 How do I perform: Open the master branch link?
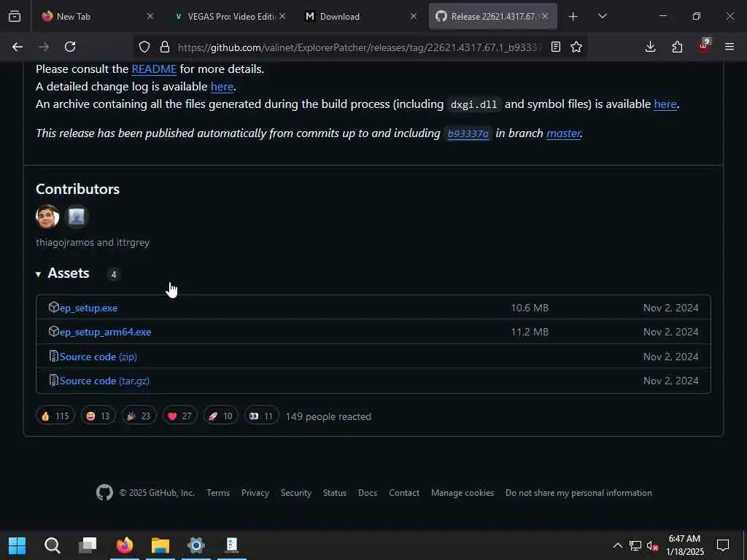(563, 133)
